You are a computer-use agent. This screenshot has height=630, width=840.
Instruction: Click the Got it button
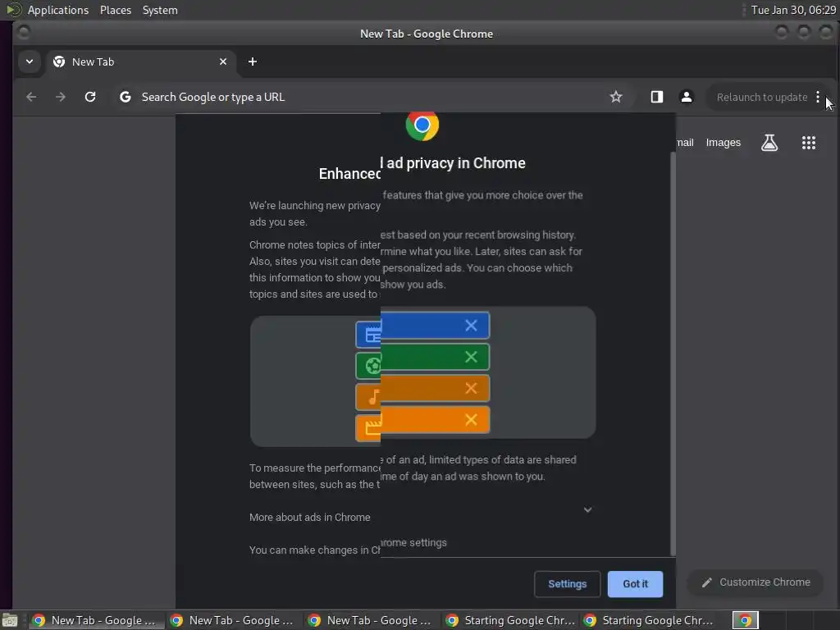coord(636,584)
